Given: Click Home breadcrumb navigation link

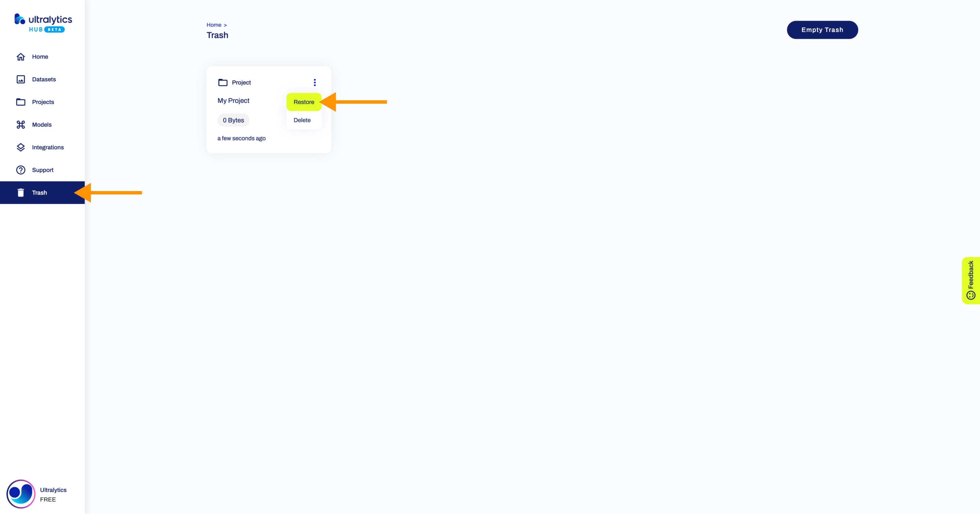Looking at the screenshot, I should tap(213, 24).
